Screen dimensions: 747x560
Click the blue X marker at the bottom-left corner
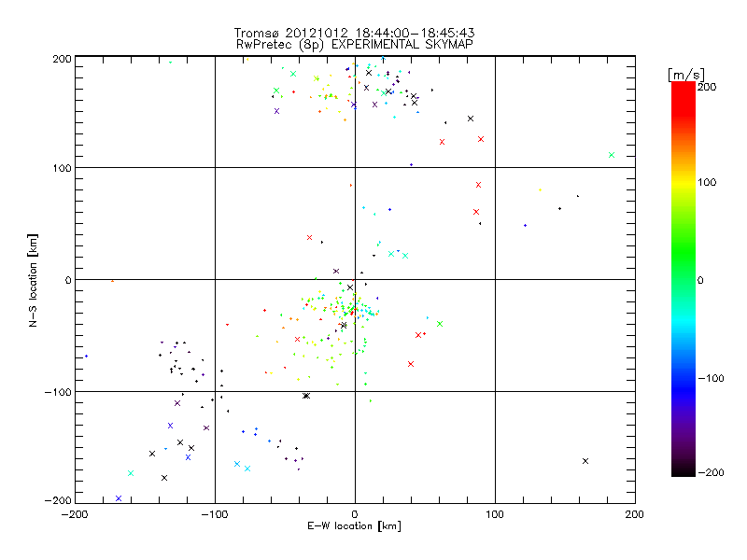click(x=119, y=498)
